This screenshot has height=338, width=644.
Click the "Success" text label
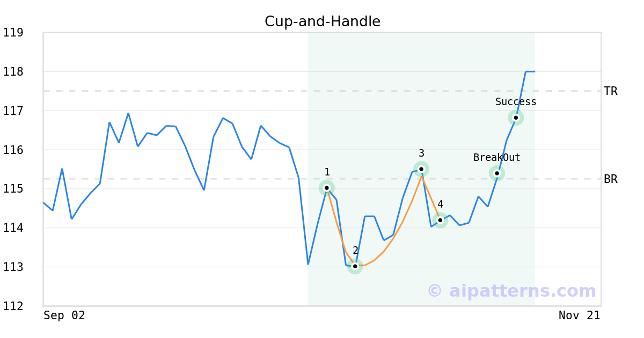click(x=516, y=102)
